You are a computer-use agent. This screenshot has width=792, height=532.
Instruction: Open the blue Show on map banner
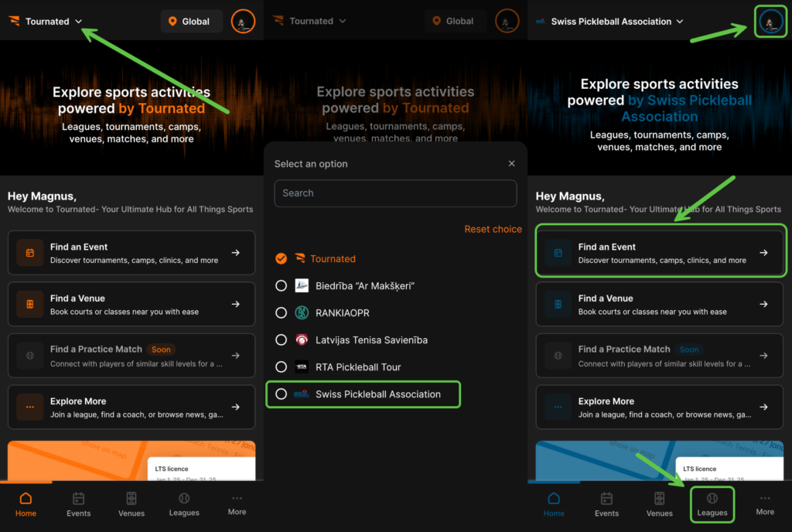659,460
